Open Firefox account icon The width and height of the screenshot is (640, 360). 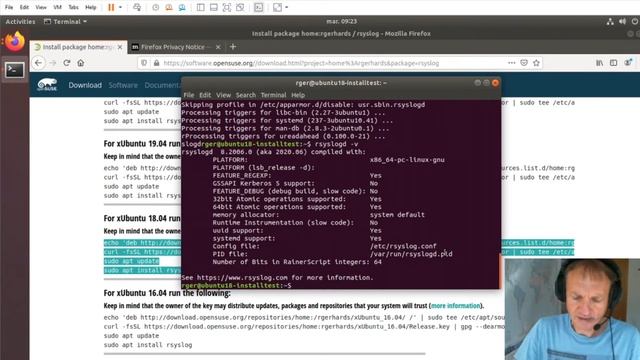tap(628, 63)
